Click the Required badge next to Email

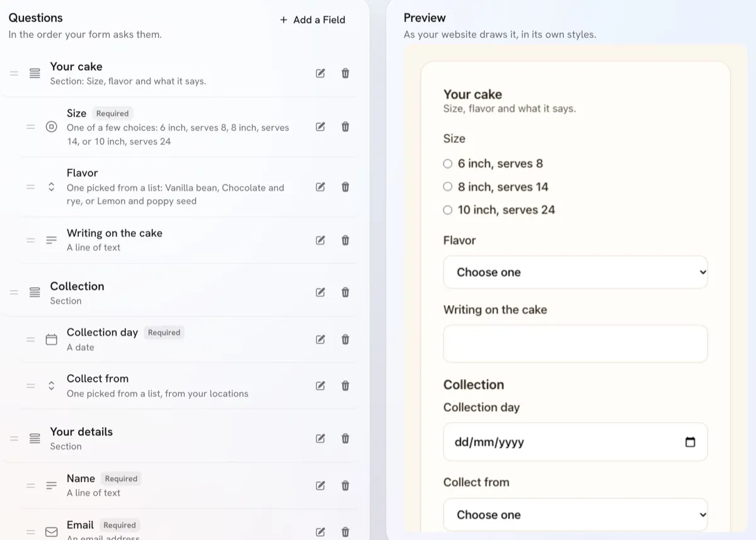tap(120, 526)
